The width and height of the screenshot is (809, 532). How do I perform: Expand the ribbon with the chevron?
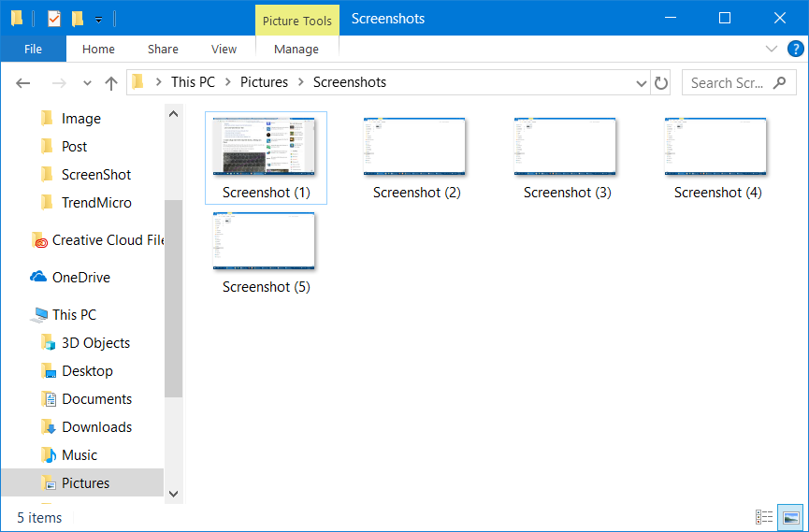coord(772,49)
